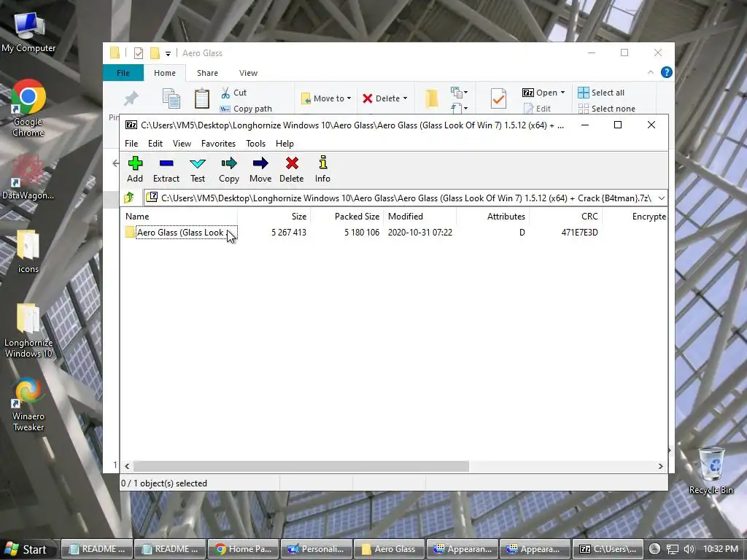The height and width of the screenshot is (560, 747).
Task: Select the Aero Glass (Glass Look folder row
Action: [180, 233]
